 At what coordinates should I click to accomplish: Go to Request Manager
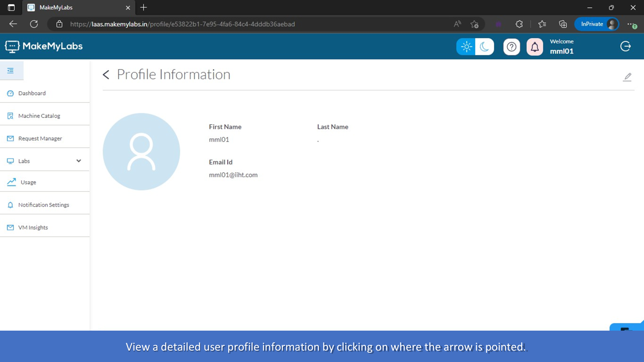pyautogui.click(x=40, y=138)
